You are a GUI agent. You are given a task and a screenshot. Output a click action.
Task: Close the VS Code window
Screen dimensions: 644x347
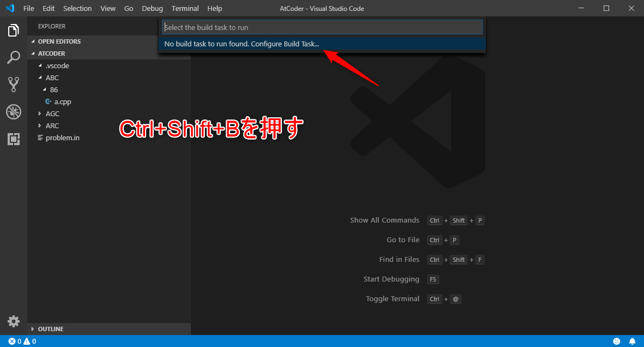[x=631, y=8]
